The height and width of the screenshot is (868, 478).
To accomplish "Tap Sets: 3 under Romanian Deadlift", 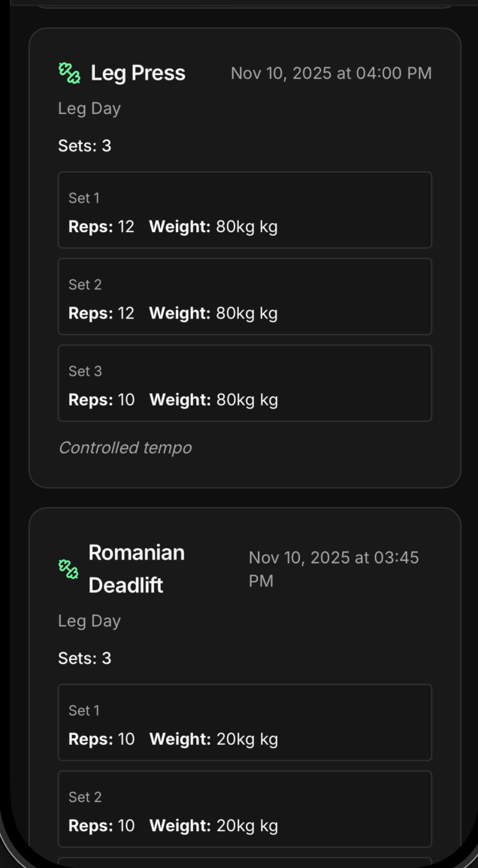I will pyautogui.click(x=84, y=658).
